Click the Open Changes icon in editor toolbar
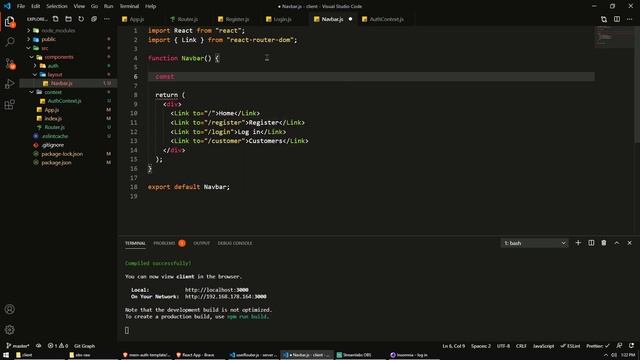 pos(604,19)
